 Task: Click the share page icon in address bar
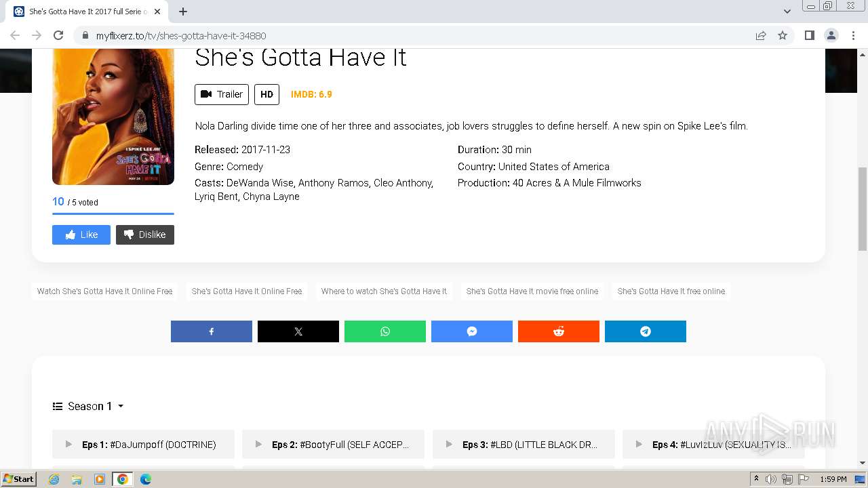click(x=761, y=35)
